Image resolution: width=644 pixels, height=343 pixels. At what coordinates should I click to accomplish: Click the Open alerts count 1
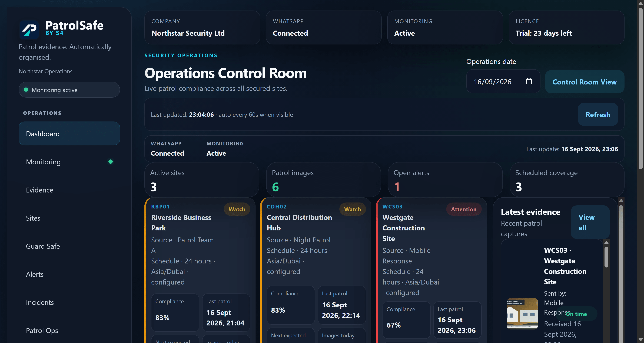point(397,187)
